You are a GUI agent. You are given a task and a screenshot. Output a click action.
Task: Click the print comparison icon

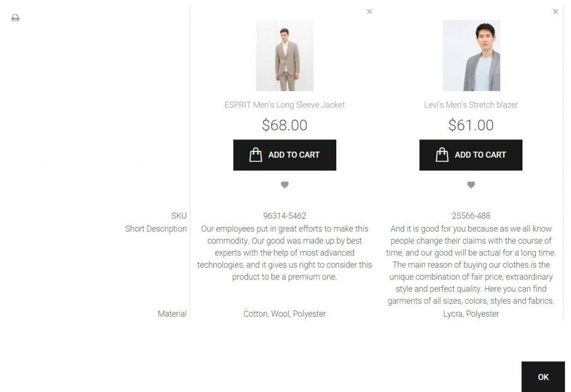(x=16, y=18)
